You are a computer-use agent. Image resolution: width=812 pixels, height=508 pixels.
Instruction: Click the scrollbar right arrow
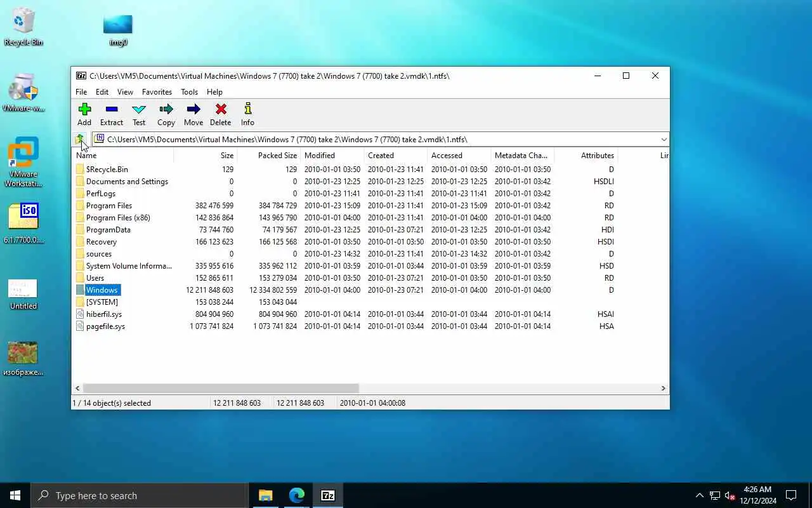(663, 388)
